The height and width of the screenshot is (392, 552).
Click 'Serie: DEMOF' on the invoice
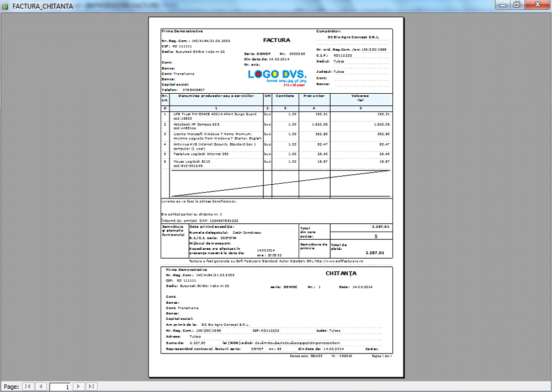pyautogui.click(x=257, y=54)
